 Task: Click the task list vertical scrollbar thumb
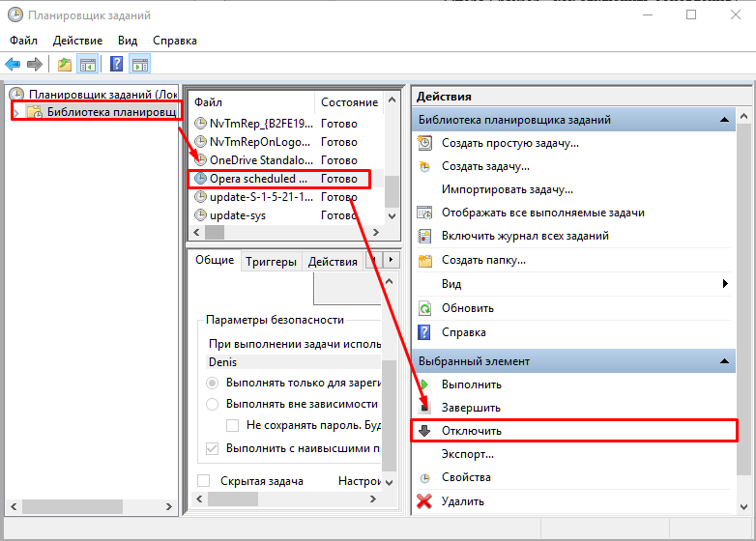coord(392,191)
